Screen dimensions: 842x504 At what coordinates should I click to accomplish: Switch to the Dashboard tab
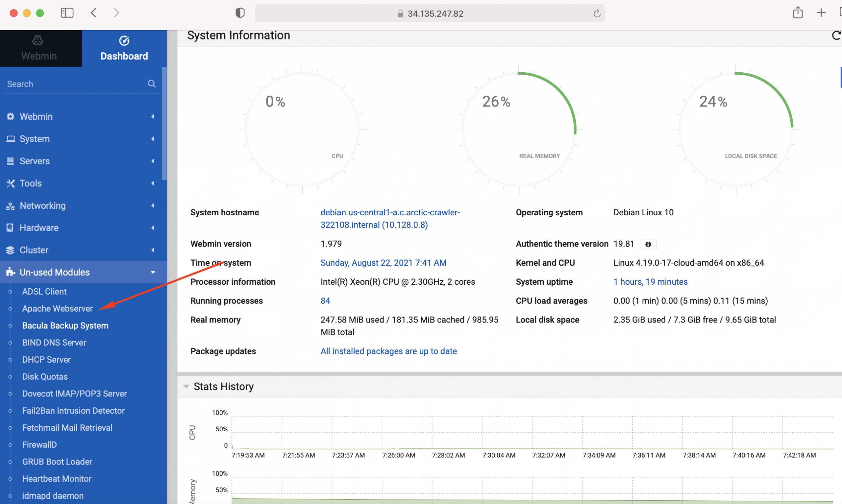pyautogui.click(x=124, y=48)
